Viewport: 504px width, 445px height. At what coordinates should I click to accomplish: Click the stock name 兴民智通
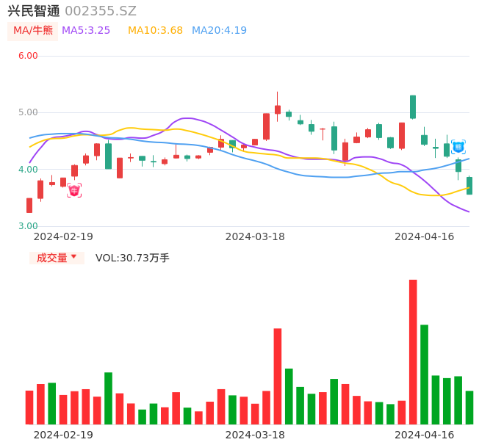point(34,11)
